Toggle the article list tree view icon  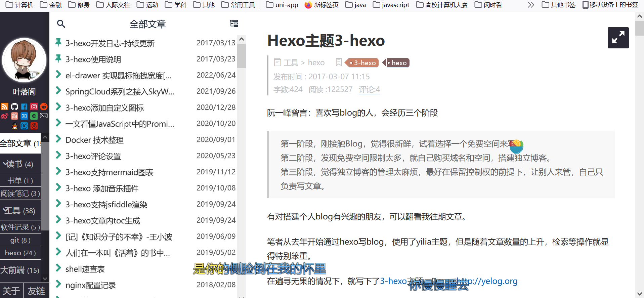[234, 24]
